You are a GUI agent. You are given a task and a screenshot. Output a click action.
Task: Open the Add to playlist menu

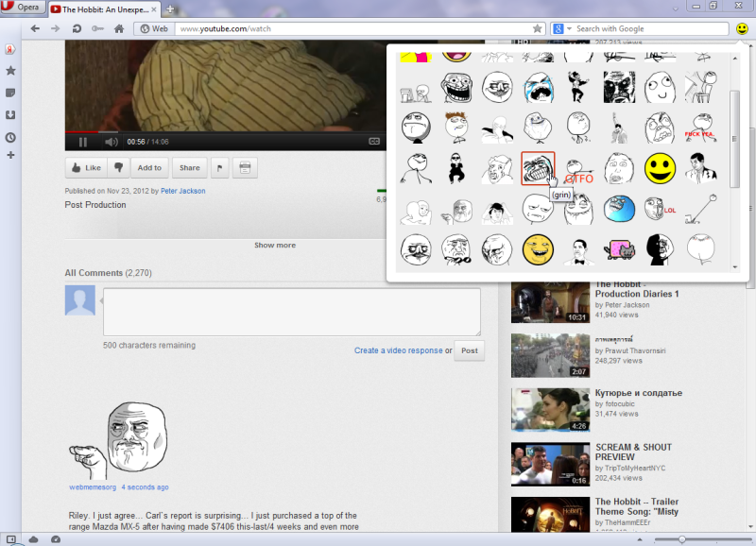coord(149,168)
